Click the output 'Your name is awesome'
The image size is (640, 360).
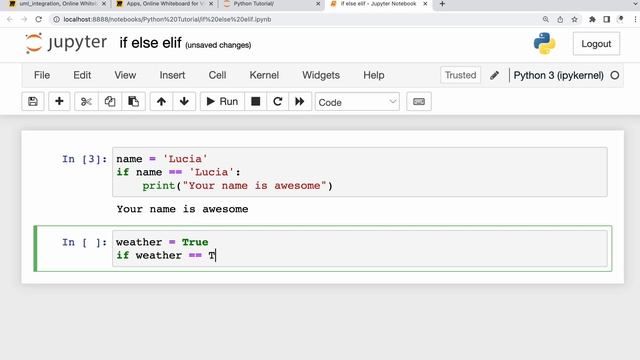182,209
